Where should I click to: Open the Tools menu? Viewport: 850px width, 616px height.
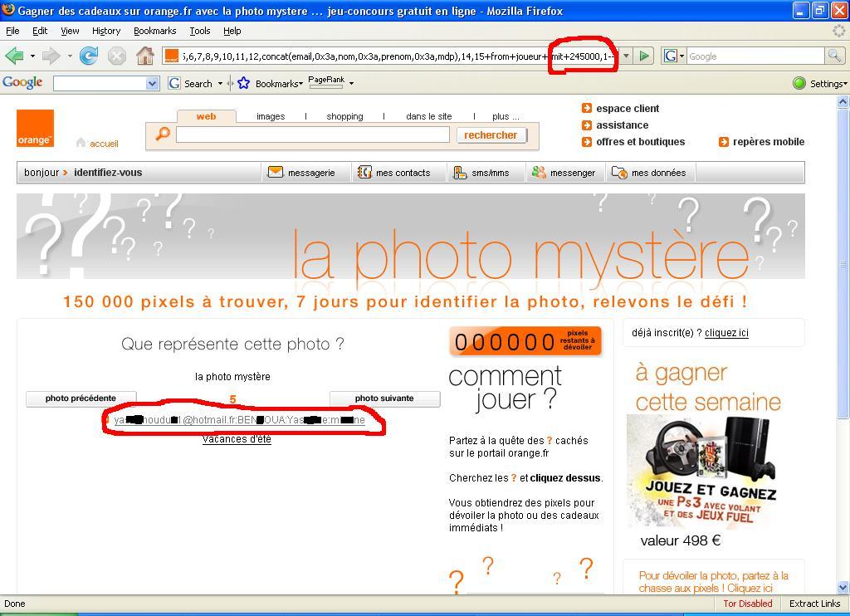point(200,31)
